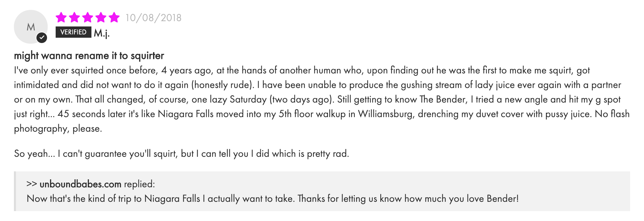Click the ">>" reply arrows symbol

(31, 184)
